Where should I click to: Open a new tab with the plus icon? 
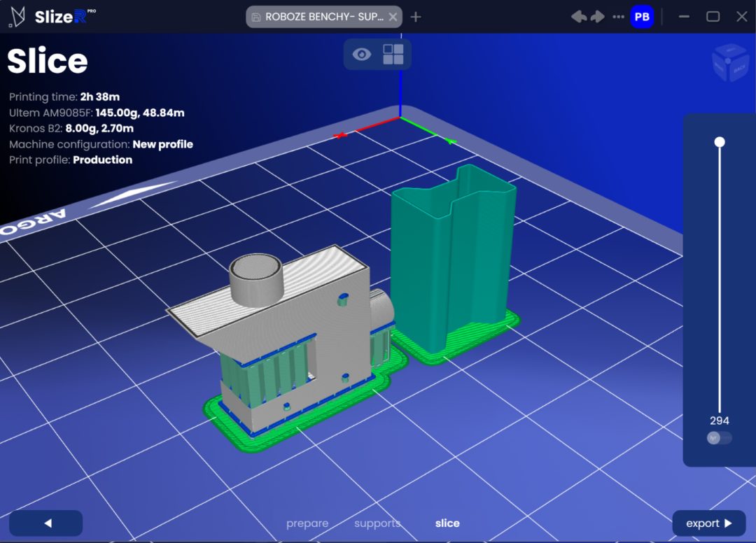pos(416,16)
